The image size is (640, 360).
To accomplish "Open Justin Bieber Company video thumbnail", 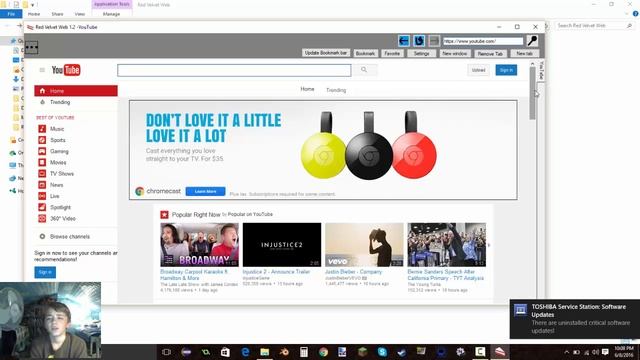I will click(x=364, y=244).
